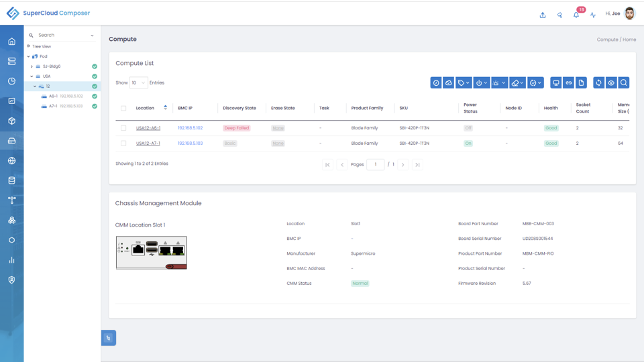Click the refresh icon in Compute List toolbar
The image size is (644, 362).
tap(598, 83)
